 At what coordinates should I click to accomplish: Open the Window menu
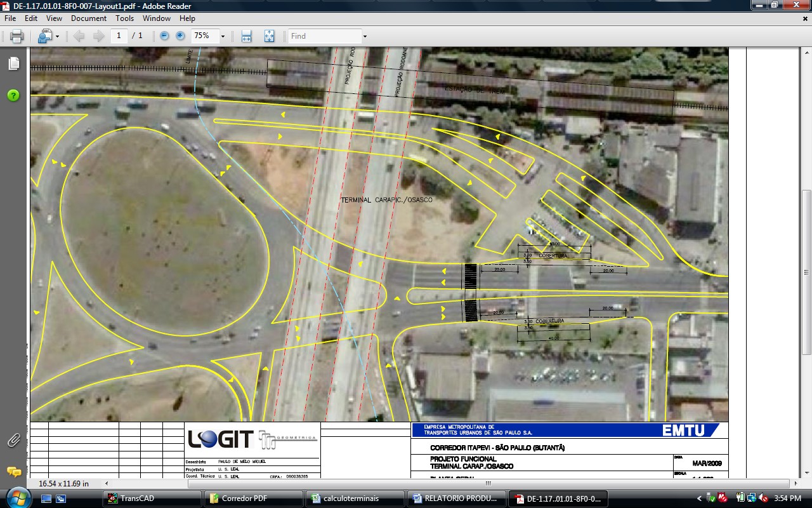click(156, 18)
